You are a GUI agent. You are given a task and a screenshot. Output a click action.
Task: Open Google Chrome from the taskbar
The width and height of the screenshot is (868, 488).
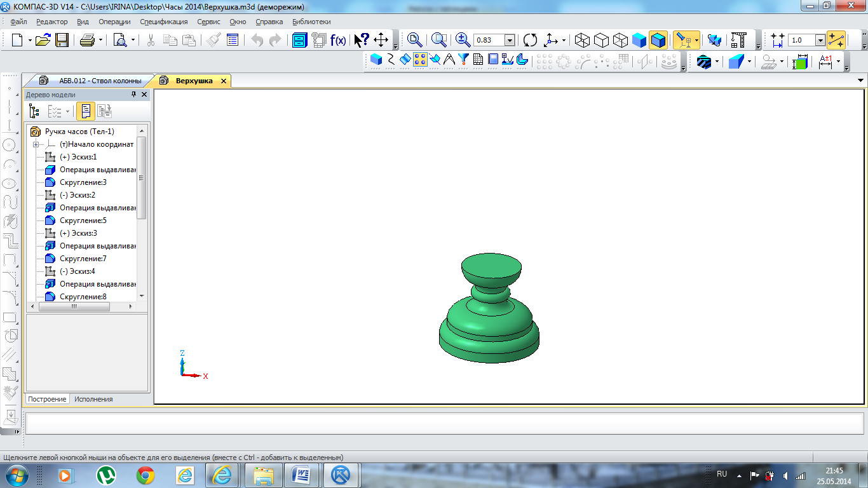146,475
